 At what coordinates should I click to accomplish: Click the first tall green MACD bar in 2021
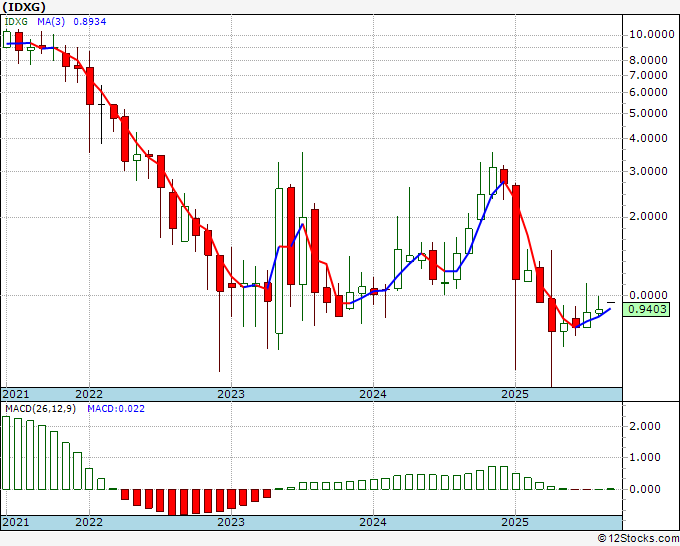[6, 453]
